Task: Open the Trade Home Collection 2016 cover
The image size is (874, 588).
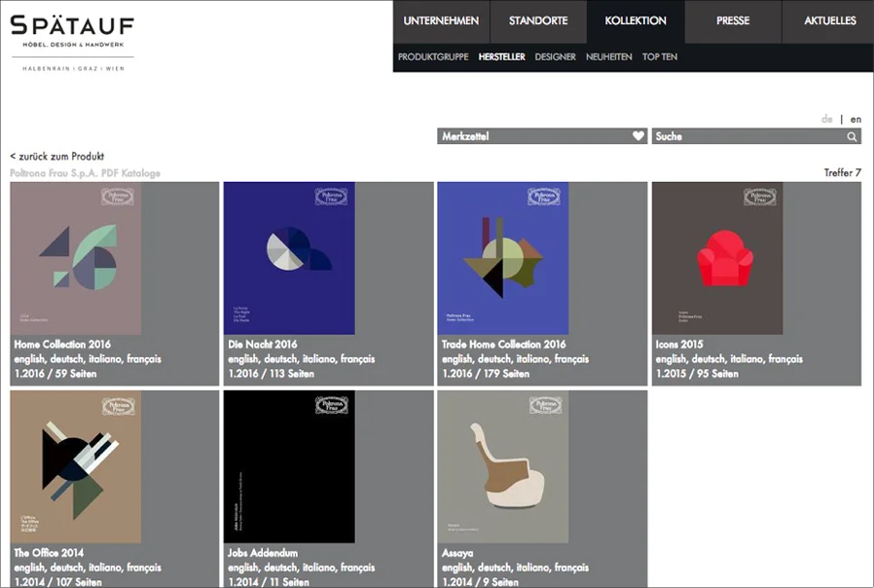Action: [x=503, y=258]
